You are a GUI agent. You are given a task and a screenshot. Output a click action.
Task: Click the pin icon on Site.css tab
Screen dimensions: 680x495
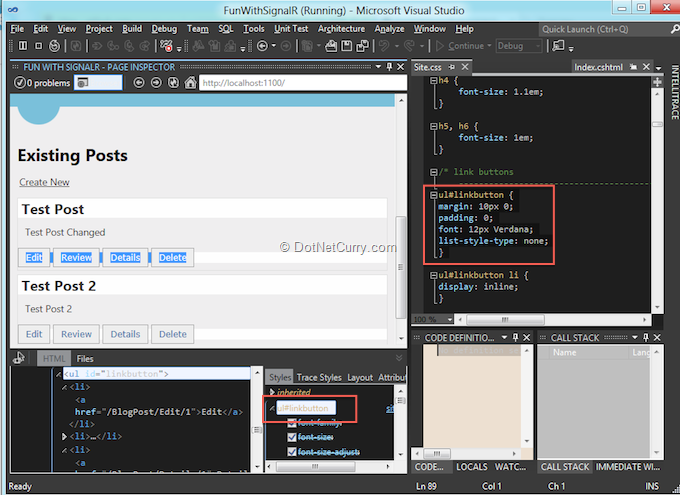(x=452, y=67)
